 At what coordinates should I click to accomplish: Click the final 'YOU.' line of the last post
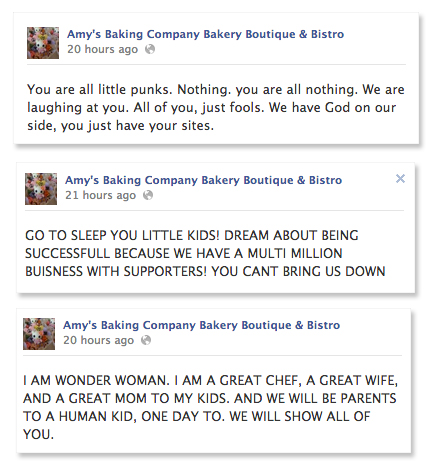coord(38,434)
